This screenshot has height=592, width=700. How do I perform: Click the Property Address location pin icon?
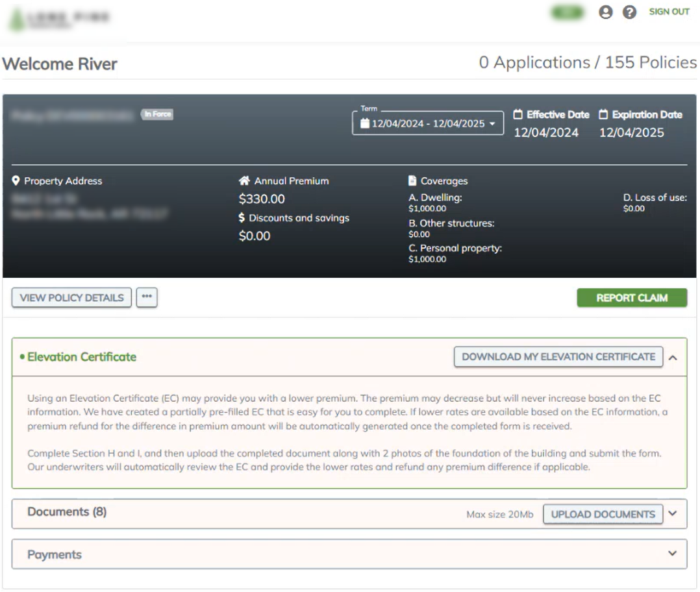coord(16,181)
